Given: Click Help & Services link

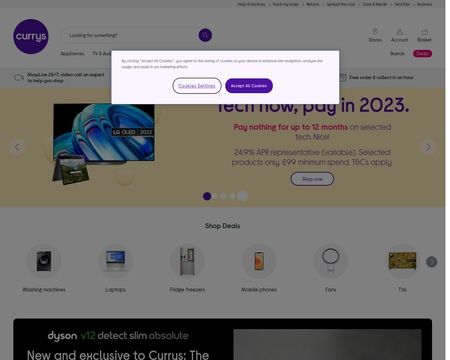Looking at the screenshot, I should tap(251, 4).
